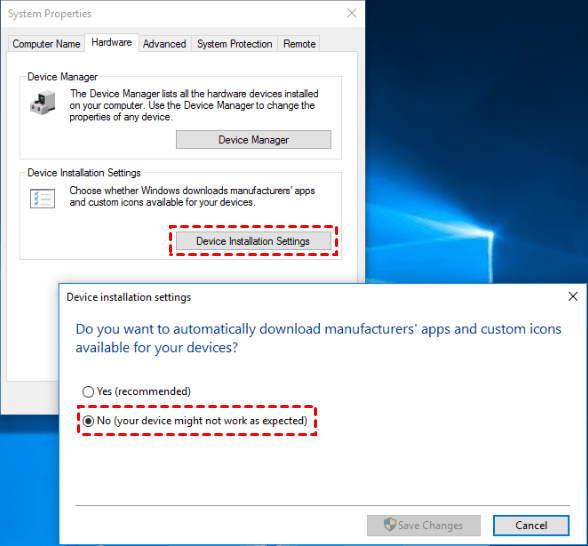
Task: Click the Save Changes button
Action: click(x=424, y=525)
